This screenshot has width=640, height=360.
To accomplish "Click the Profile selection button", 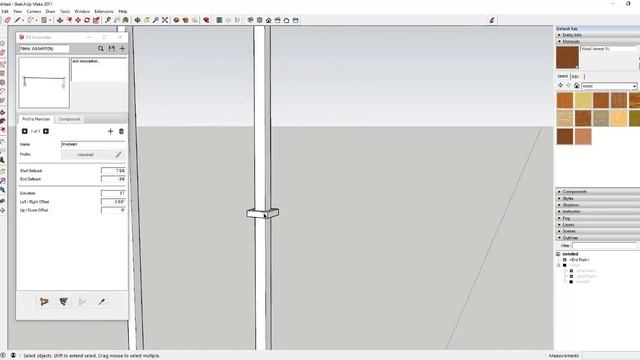I will point(85,155).
